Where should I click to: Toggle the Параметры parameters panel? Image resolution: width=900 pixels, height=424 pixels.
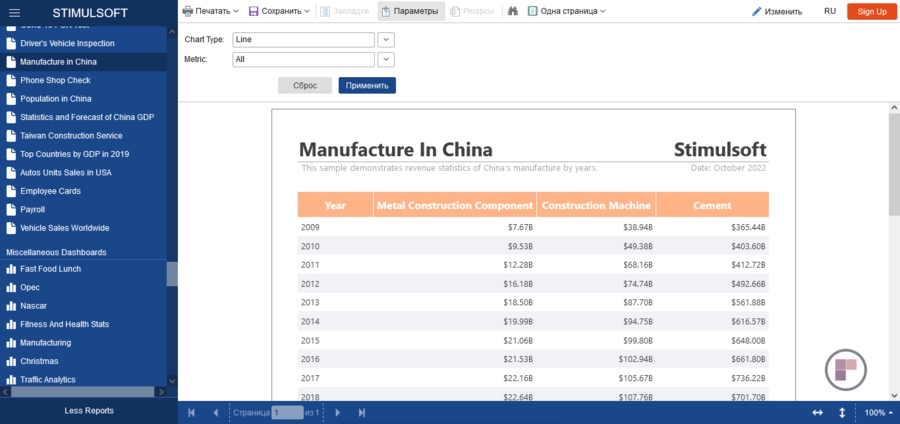(409, 11)
